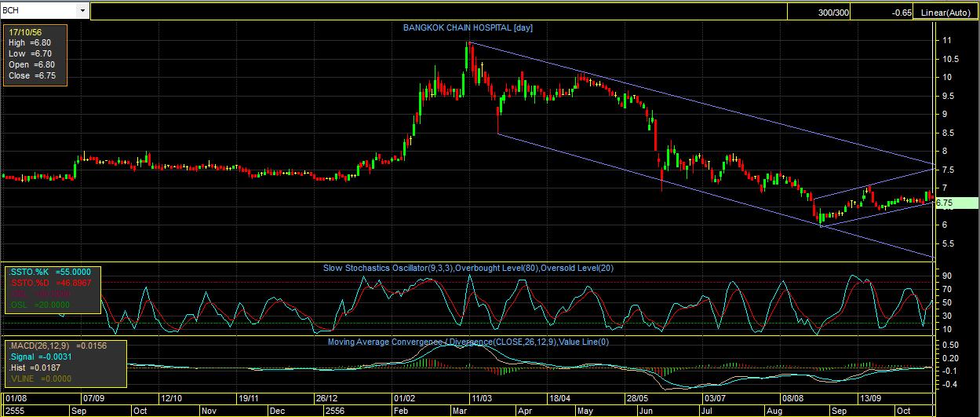The height and width of the screenshot is (417, 980).
Task: Open the BCH symbol dropdown arrow
Action: pyautogui.click(x=82, y=12)
